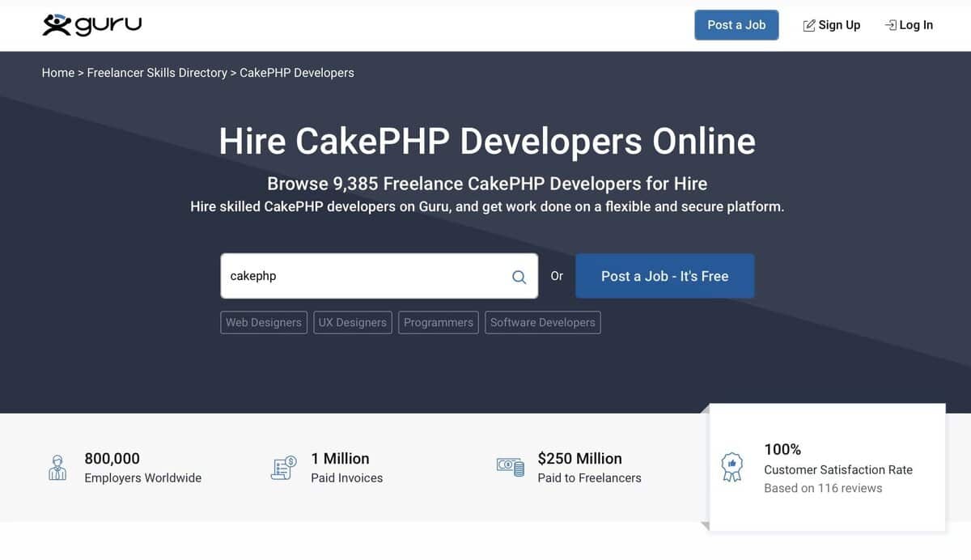Screen dimensions: 971x560
Task: Open the Log In link
Action: (916, 25)
